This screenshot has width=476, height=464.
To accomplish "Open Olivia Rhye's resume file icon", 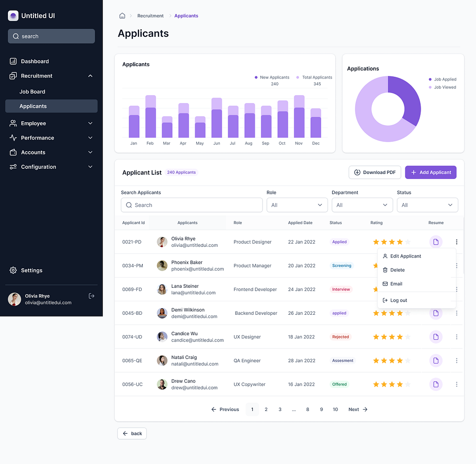I will pos(436,242).
